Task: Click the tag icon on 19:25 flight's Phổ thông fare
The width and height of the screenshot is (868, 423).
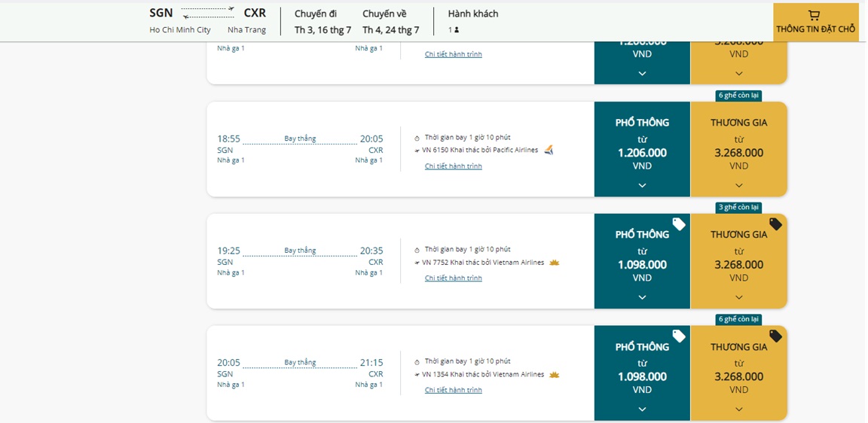Action: [679, 224]
